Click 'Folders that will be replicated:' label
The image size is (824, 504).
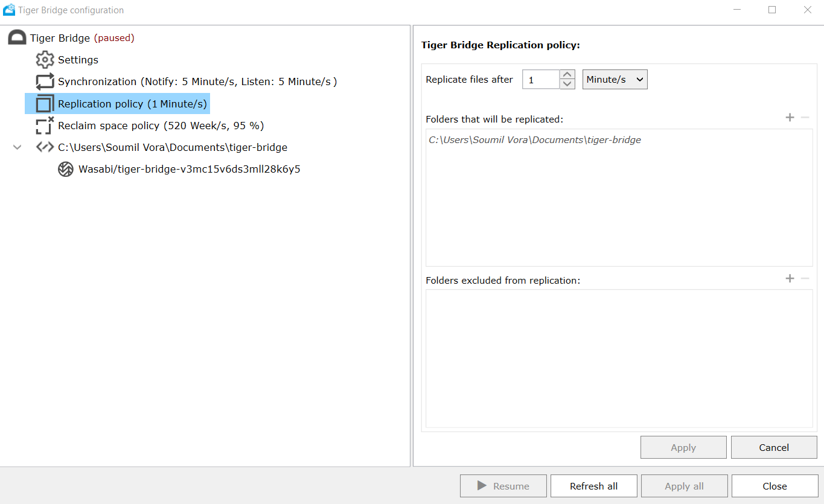point(494,120)
